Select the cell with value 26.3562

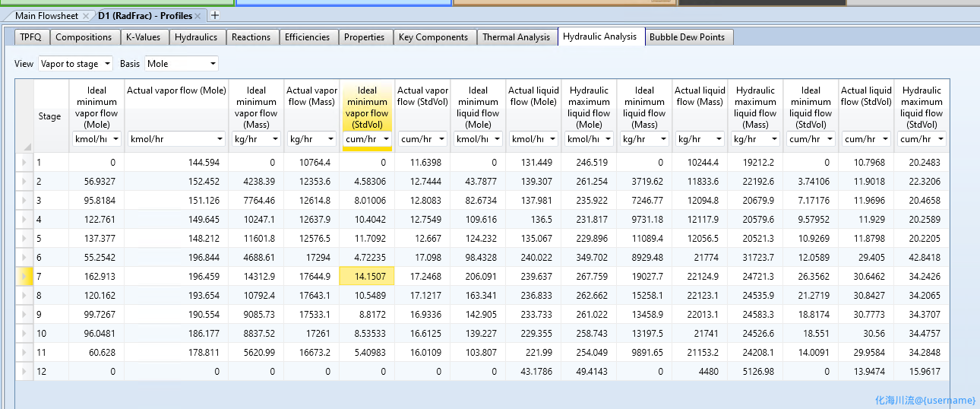point(811,276)
